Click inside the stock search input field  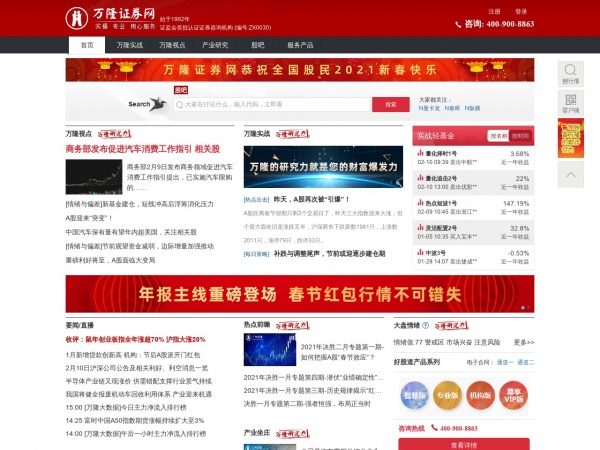pyautogui.click(x=272, y=104)
